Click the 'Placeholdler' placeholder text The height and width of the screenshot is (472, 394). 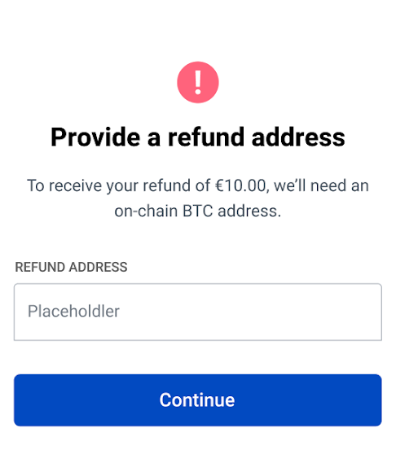coord(73,311)
